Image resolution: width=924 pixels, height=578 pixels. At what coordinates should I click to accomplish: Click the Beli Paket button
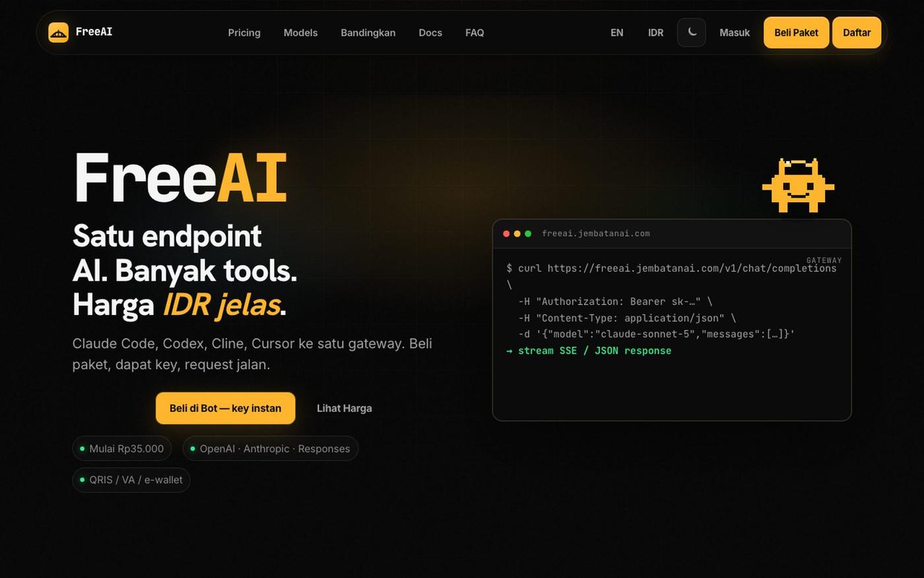796,32
